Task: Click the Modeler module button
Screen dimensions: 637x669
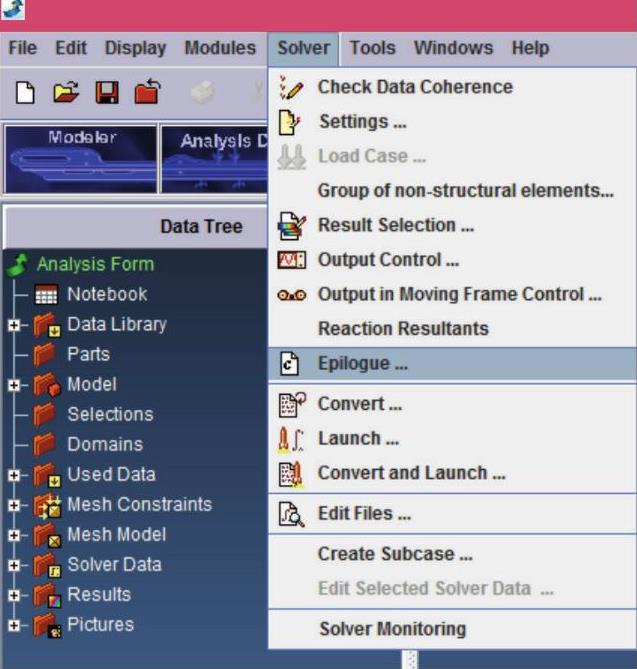Action: pyautogui.click(x=80, y=158)
